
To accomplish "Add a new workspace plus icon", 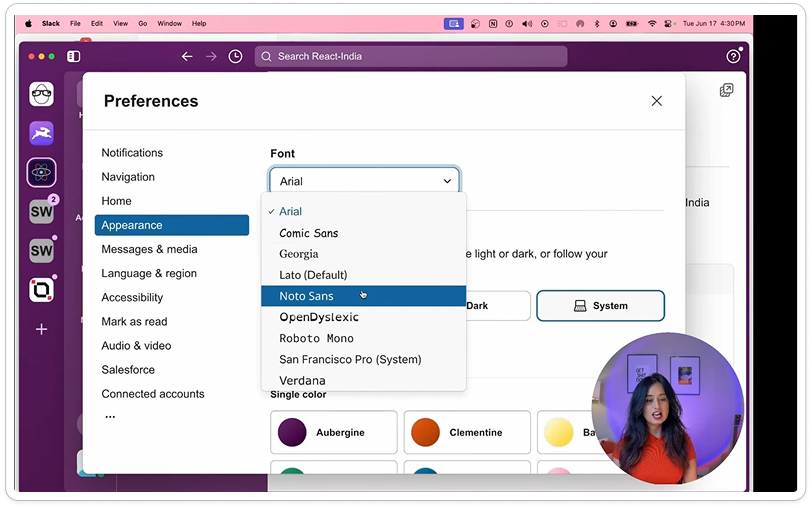I will [x=41, y=329].
